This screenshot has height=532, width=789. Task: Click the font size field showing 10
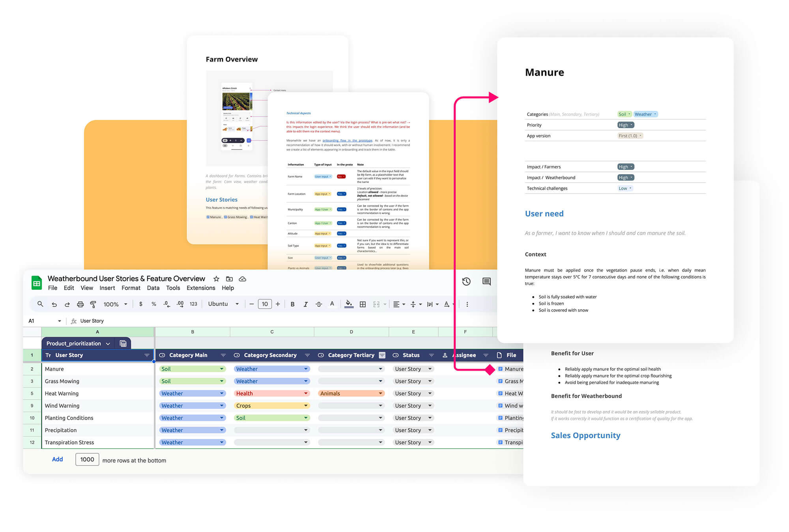pos(265,304)
